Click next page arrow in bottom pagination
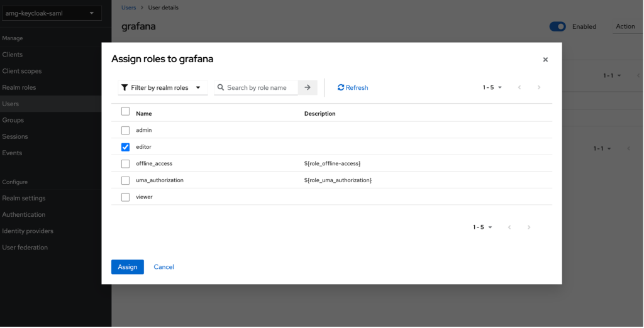This screenshot has height=328, width=644. 529,227
